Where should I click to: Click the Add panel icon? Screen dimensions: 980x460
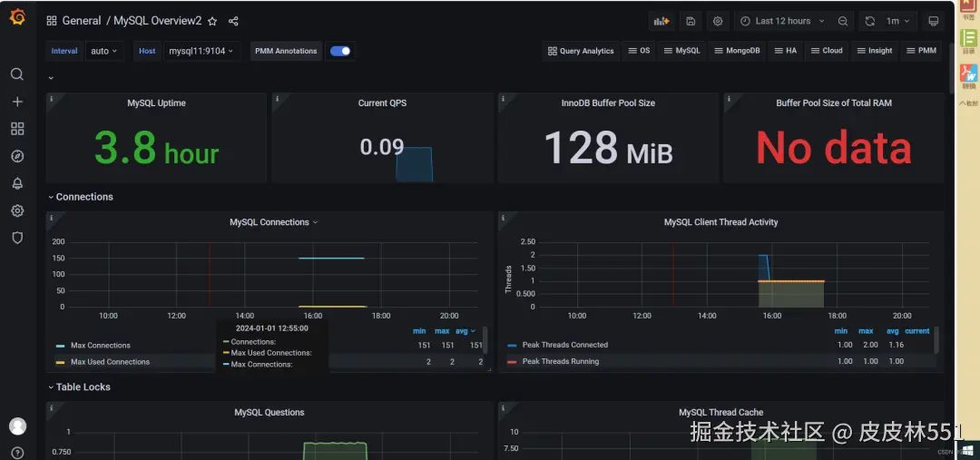661,21
